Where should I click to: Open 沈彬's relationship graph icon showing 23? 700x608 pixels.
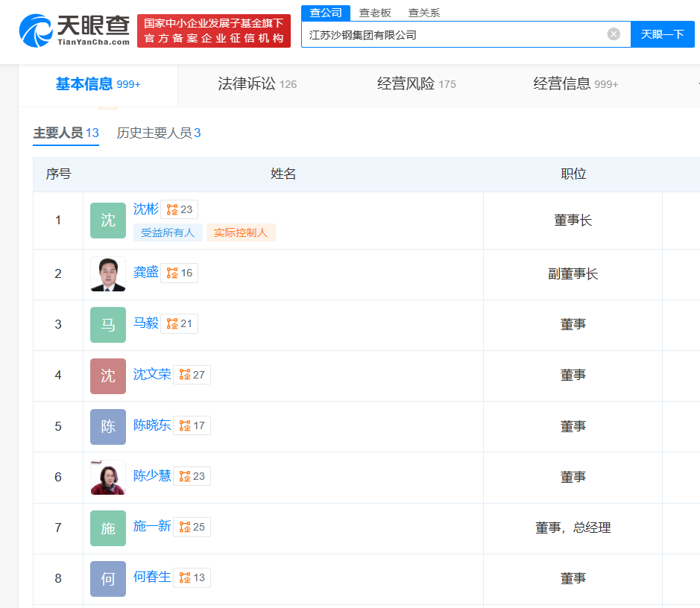180,209
